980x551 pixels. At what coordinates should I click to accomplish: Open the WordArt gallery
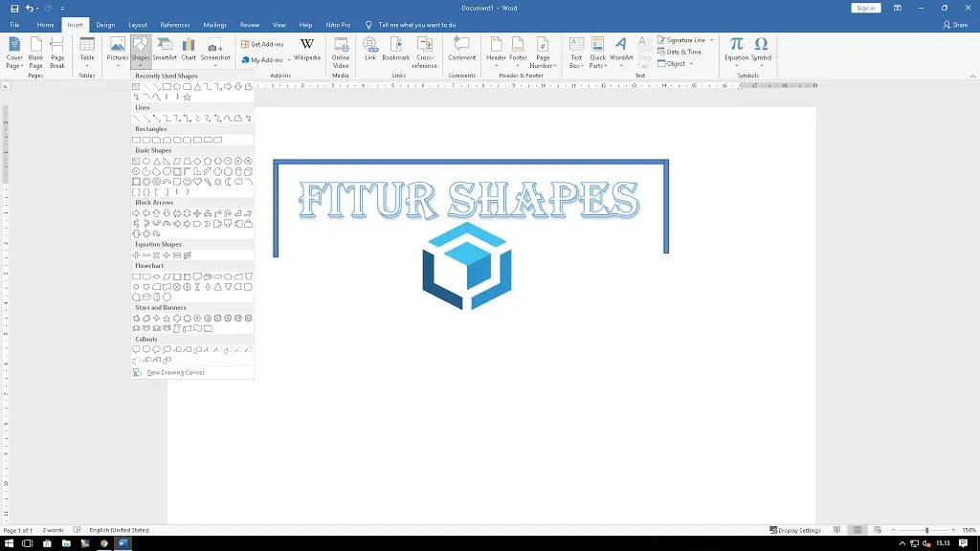[x=620, y=53]
